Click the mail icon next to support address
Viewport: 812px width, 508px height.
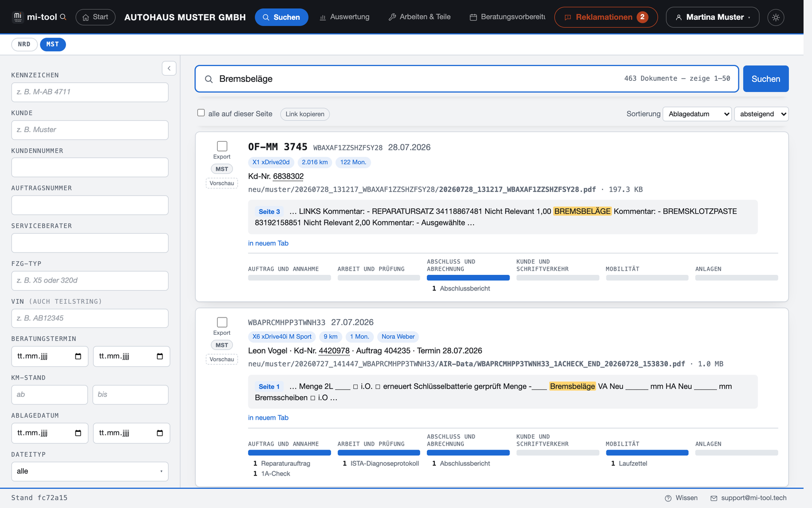pyautogui.click(x=714, y=498)
